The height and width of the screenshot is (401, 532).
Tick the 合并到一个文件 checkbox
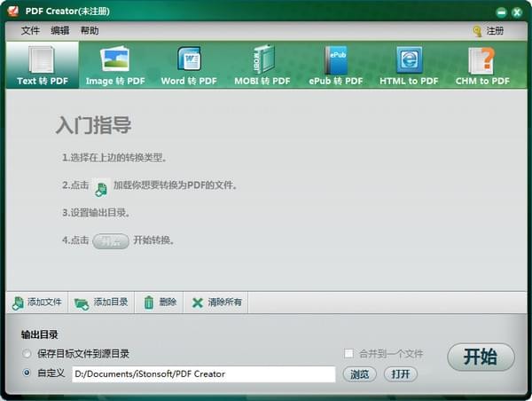coord(348,353)
